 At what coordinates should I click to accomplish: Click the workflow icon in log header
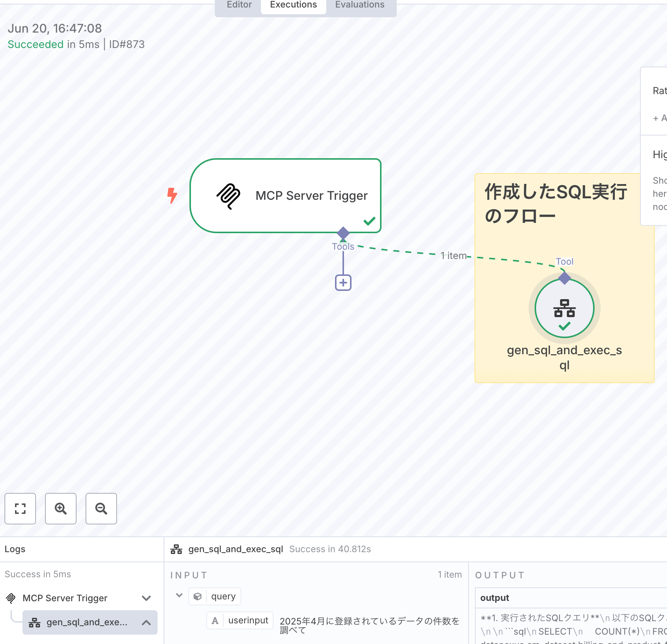[x=176, y=549]
